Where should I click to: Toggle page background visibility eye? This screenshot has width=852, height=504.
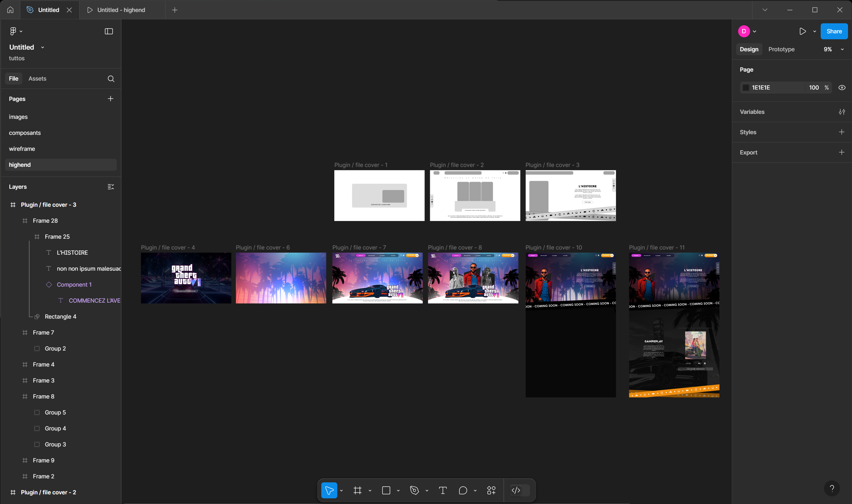click(841, 88)
